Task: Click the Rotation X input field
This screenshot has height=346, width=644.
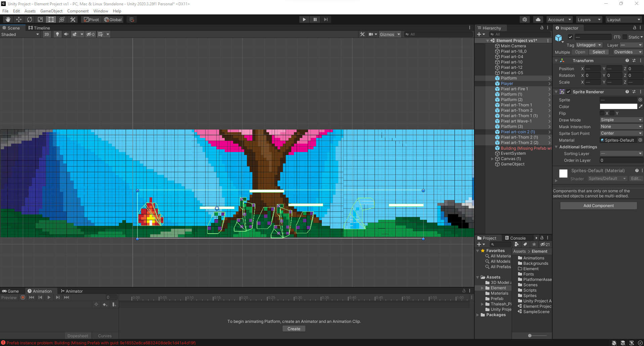Action: (593, 75)
